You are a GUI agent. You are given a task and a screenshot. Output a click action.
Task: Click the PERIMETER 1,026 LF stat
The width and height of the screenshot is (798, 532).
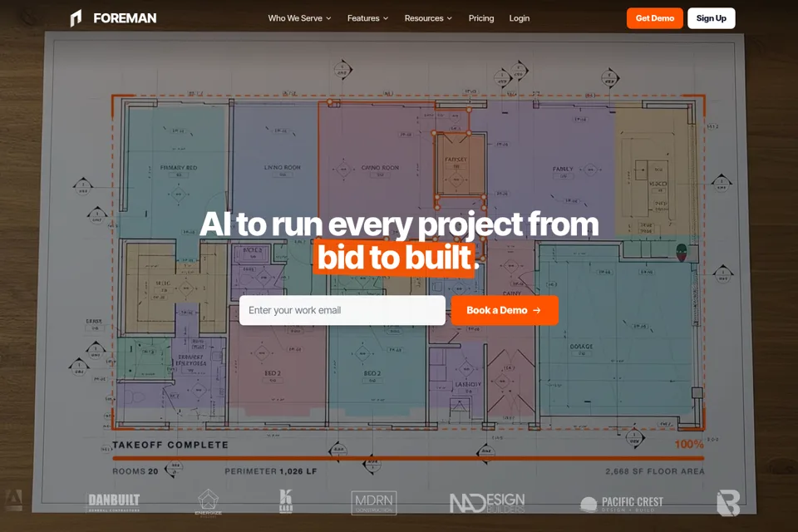pos(271,471)
